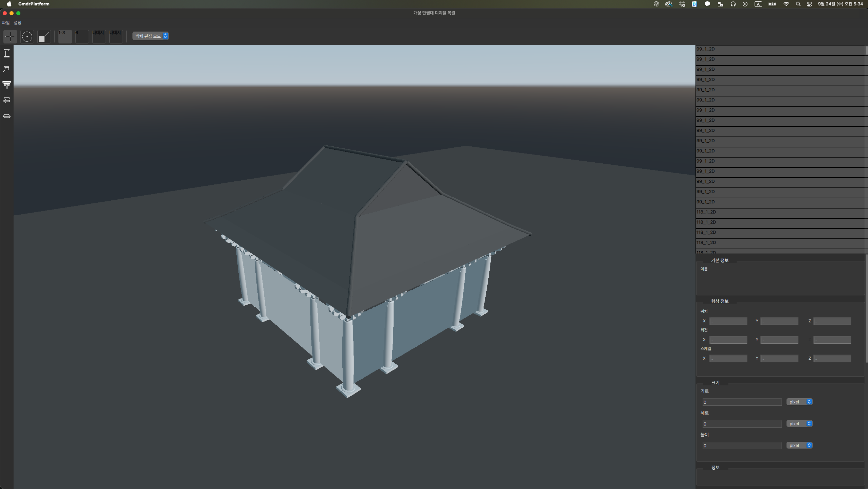The image size is (868, 489).
Task: Open the 높이 pixel unit dropdown
Action: [799, 445]
